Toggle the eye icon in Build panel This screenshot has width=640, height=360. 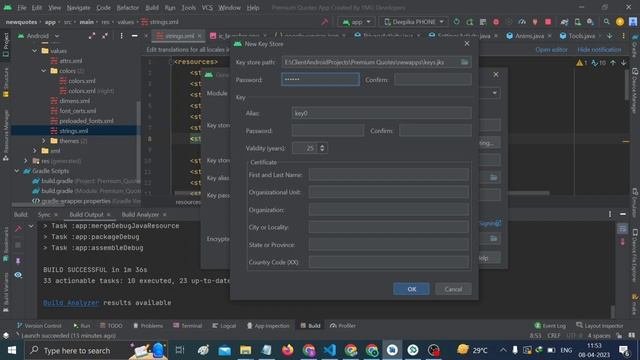coord(18,275)
